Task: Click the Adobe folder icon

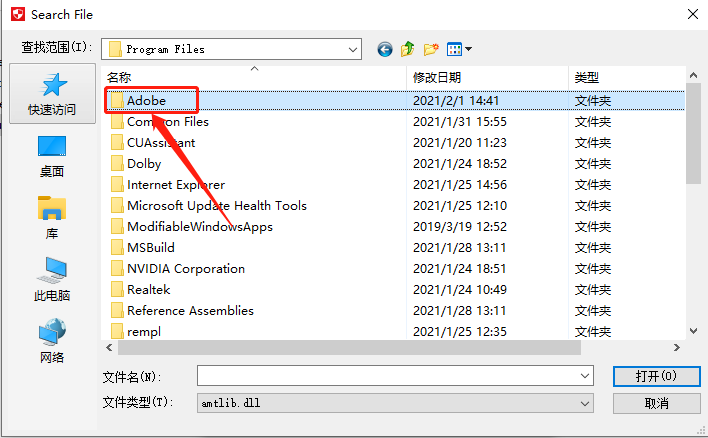Action: coord(117,100)
